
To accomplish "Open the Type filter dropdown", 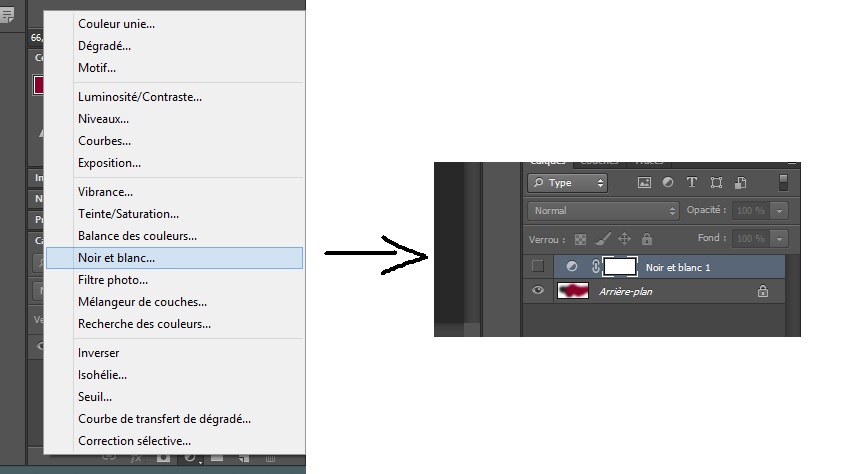I will tap(567, 183).
